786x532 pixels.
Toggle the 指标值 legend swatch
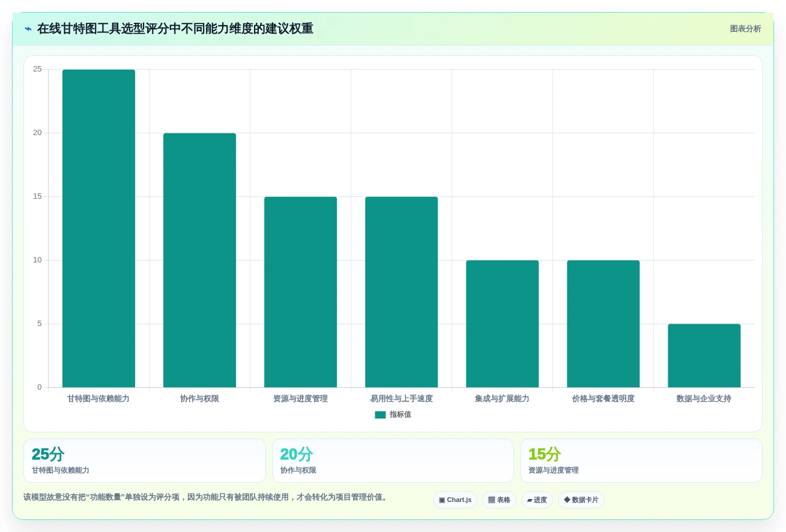pos(380,415)
